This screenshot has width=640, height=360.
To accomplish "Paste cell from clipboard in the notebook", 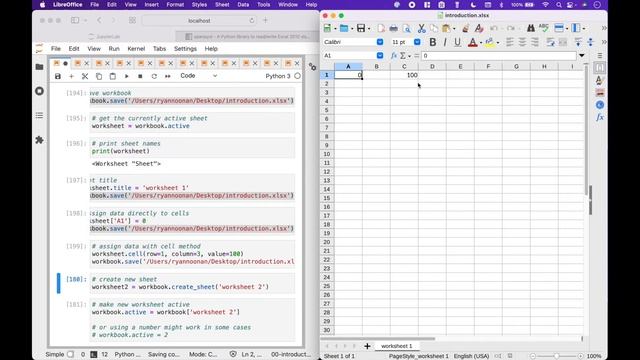I will click(x=113, y=76).
